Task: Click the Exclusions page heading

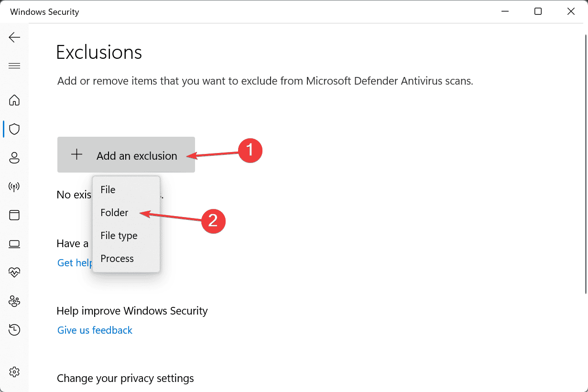Action: point(99,52)
